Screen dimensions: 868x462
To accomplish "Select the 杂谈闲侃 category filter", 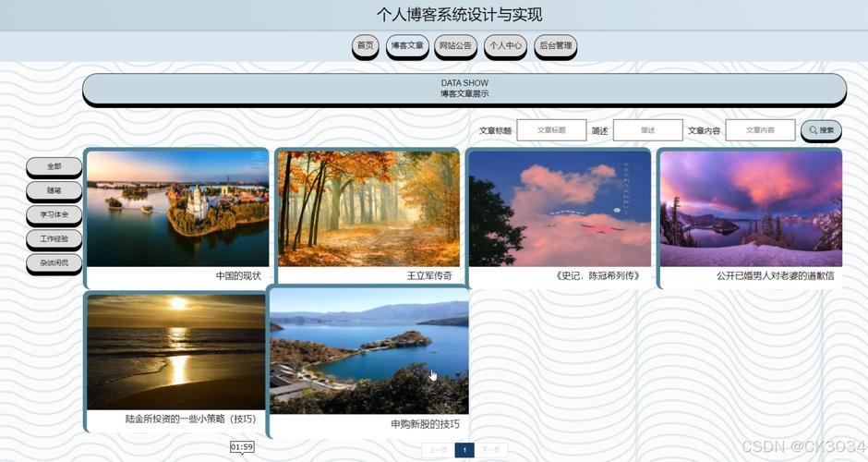I will coord(54,263).
